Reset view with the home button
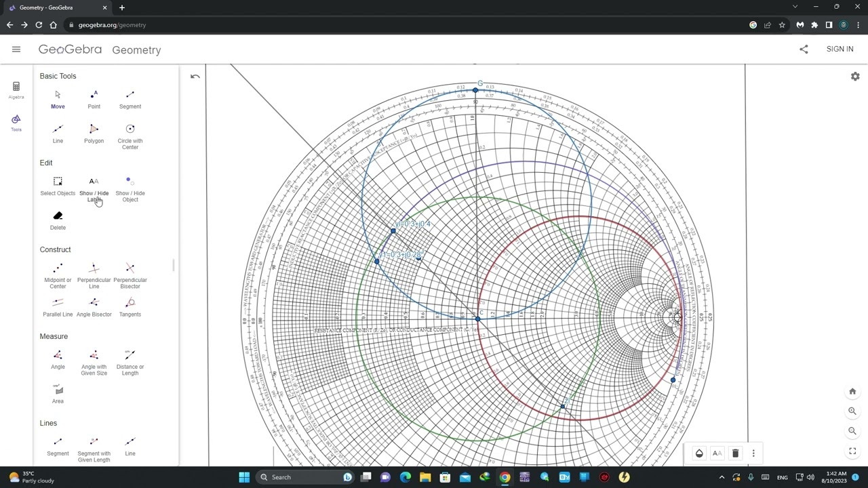Screen dimensions: 868x488 point(852,392)
